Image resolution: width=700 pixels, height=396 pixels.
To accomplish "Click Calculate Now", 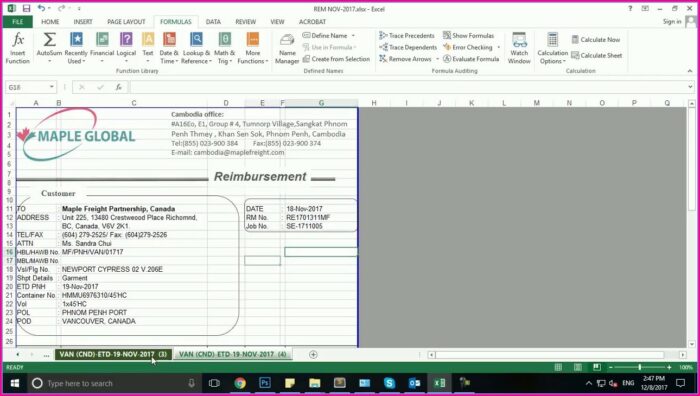I will (x=596, y=40).
